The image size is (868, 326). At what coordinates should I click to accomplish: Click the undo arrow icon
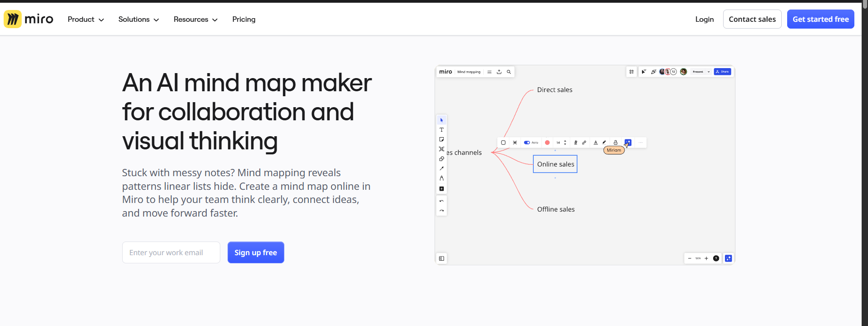[x=441, y=201]
